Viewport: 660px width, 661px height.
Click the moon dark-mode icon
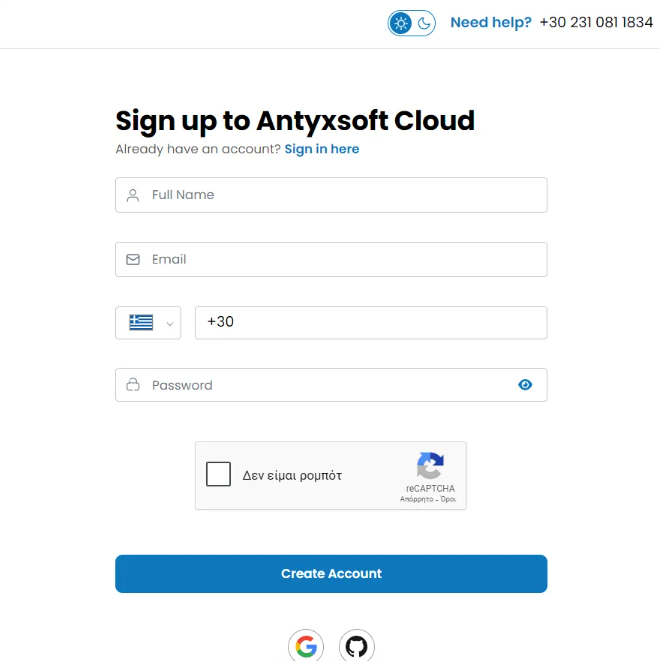(x=424, y=23)
